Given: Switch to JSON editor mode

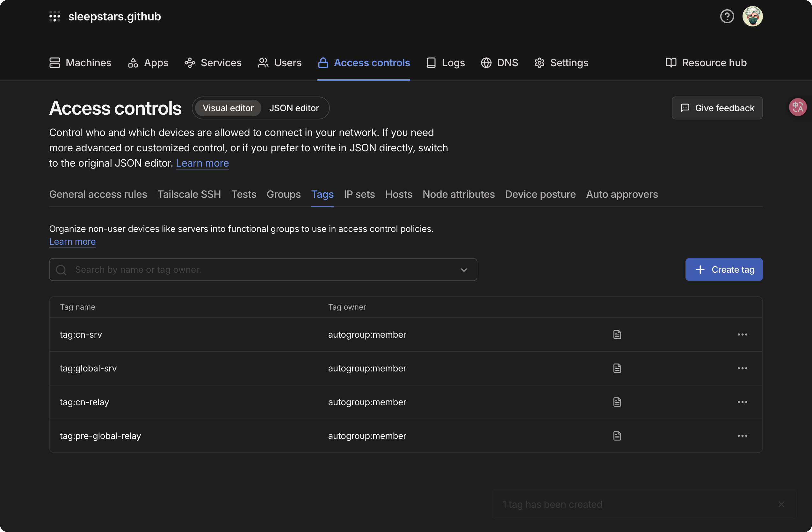Looking at the screenshot, I should coord(294,108).
